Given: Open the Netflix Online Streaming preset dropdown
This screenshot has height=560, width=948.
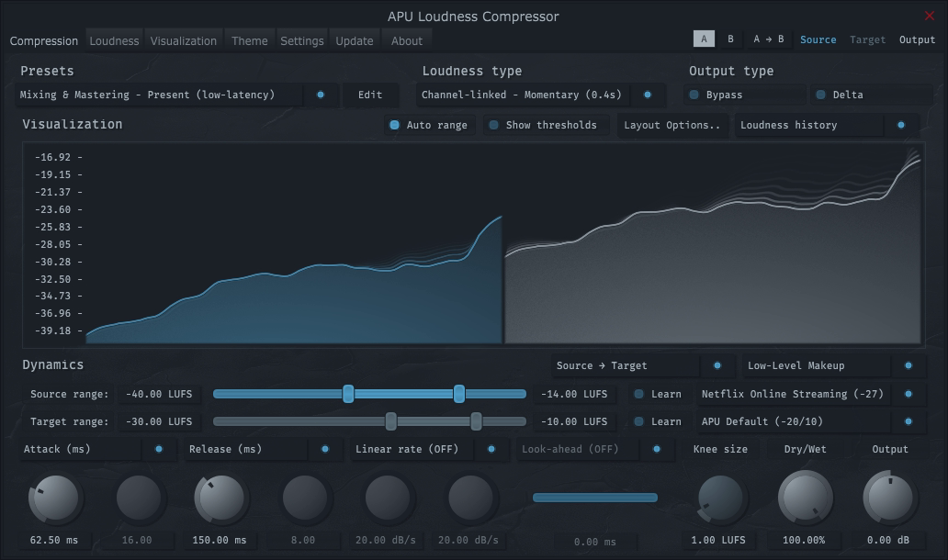Looking at the screenshot, I should point(793,394).
